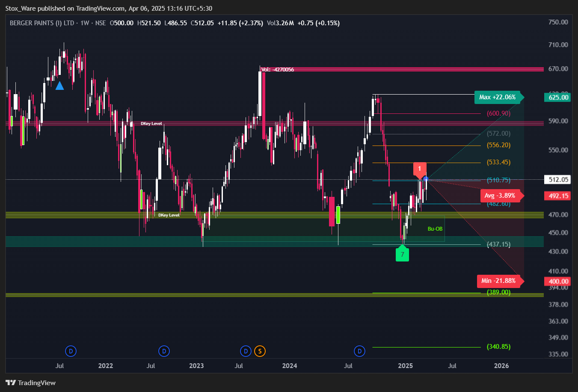578x392 pixels.
Task: Click the blue up-triangle marker on the chart
Action: pos(59,86)
